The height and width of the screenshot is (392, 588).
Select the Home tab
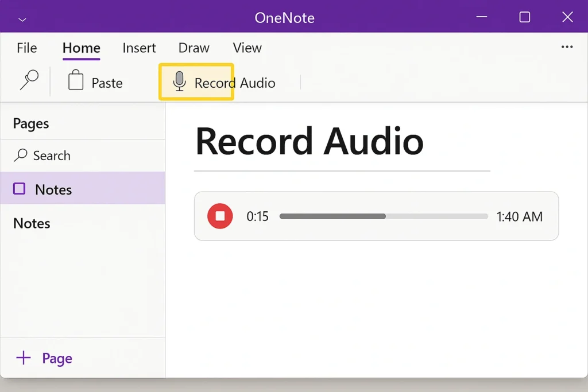81,48
